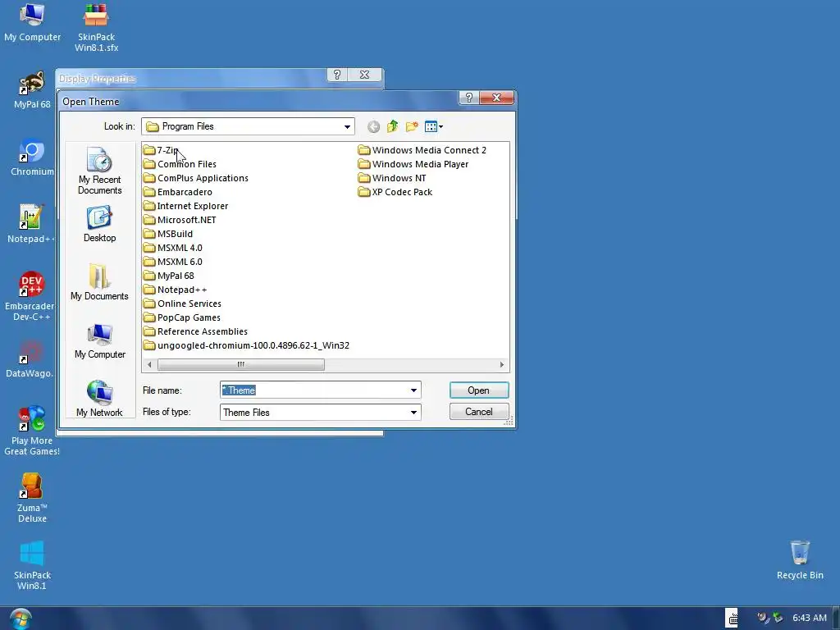Image resolution: width=840 pixels, height=630 pixels.
Task: Open Embarcadero Dev-C++ desktop shortcut
Action: (31, 296)
